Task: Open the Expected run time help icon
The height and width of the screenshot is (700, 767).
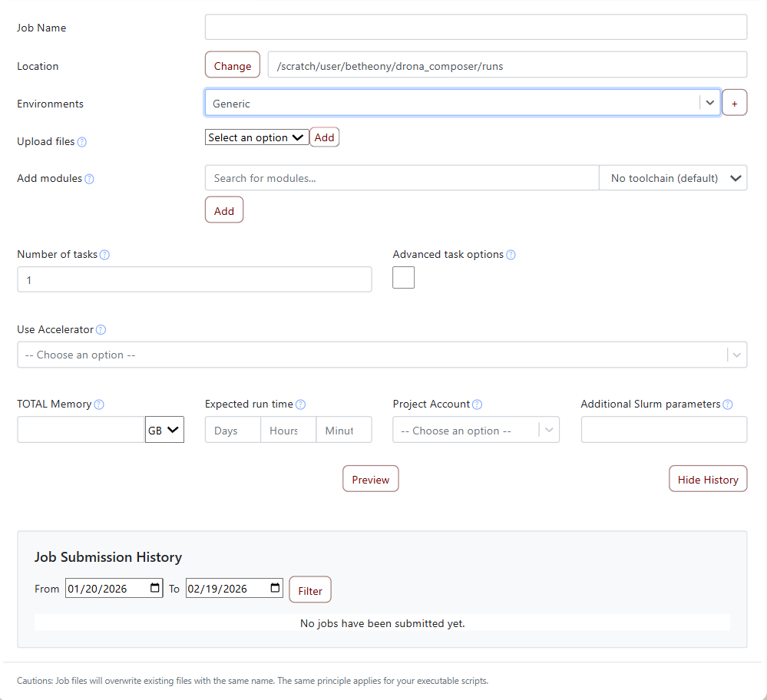Action: [x=300, y=404]
